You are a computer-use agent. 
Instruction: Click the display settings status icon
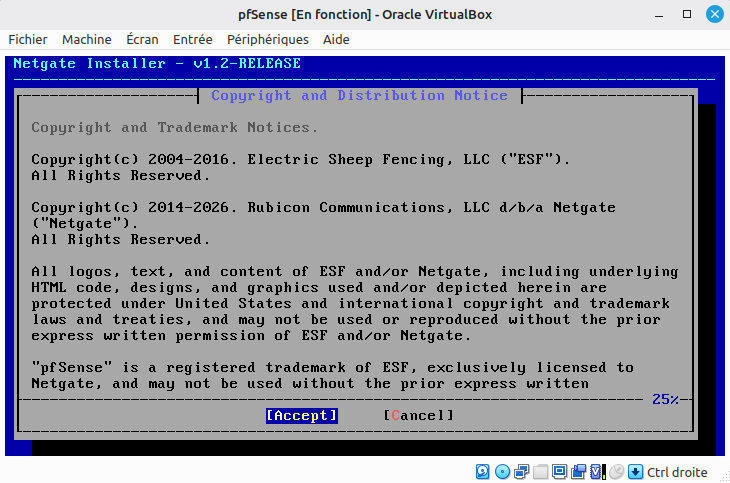(x=559, y=472)
